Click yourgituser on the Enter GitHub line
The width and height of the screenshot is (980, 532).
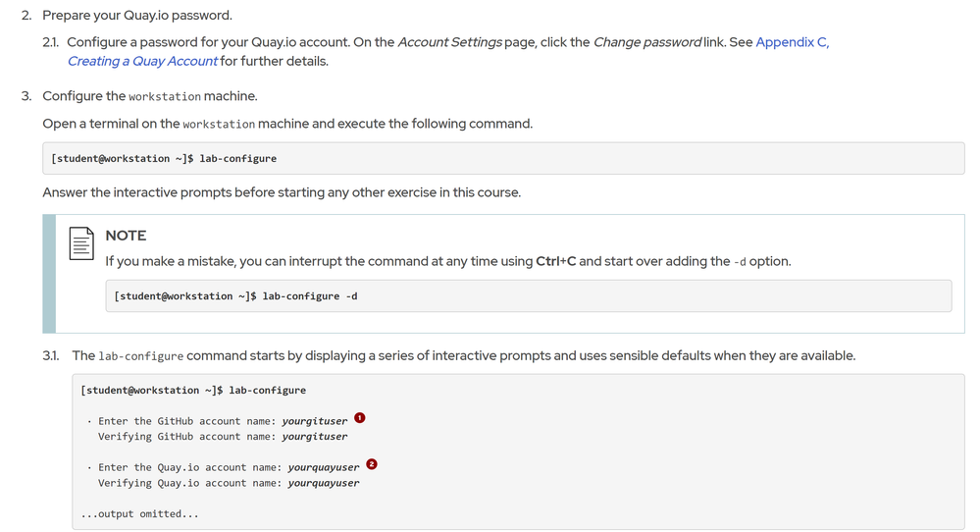314,421
